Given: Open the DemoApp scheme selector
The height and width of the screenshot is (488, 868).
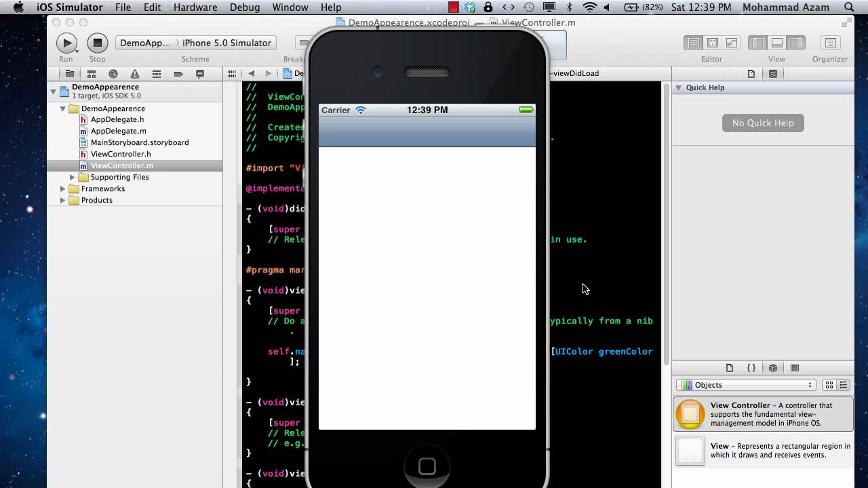Looking at the screenshot, I should pyautogui.click(x=145, y=43).
